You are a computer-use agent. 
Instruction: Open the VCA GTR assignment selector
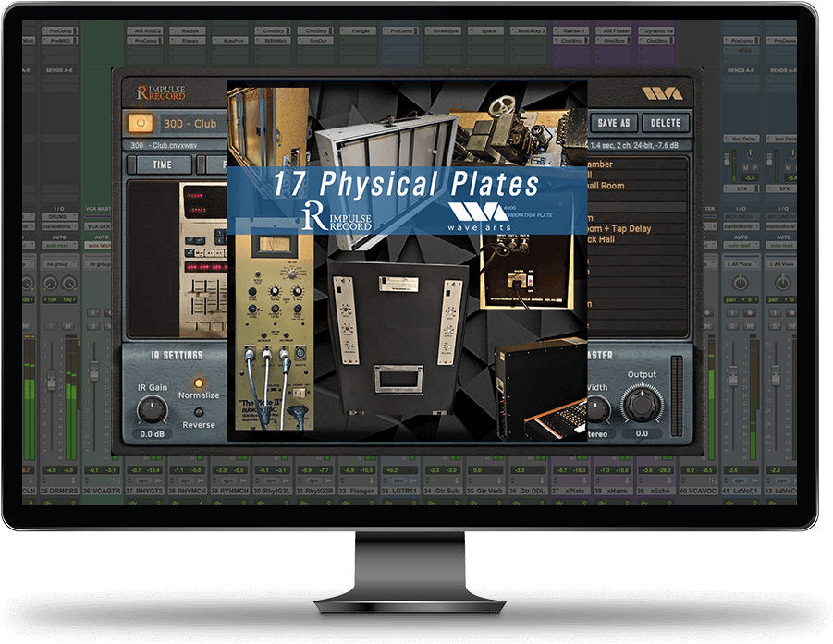click(99, 226)
